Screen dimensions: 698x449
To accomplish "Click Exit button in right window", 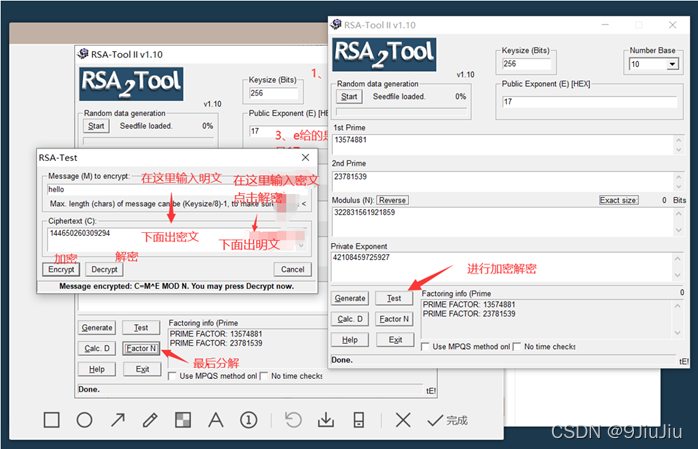I will [395, 340].
